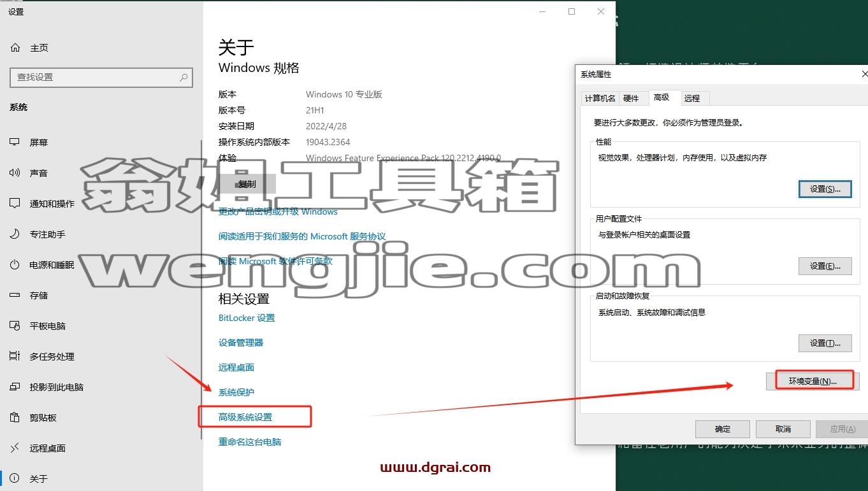Select the About (关于) info icon
Image resolution: width=868 pixels, height=491 pixels.
click(x=15, y=478)
